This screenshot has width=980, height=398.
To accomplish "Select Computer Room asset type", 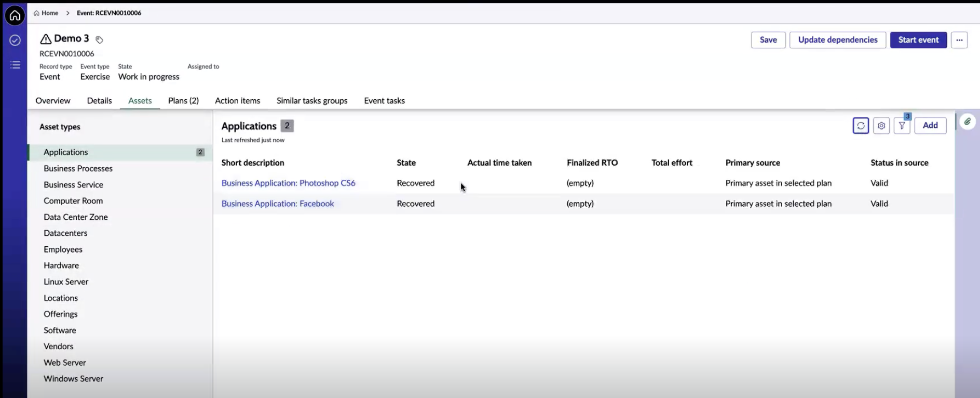I will click(x=120, y=201).
